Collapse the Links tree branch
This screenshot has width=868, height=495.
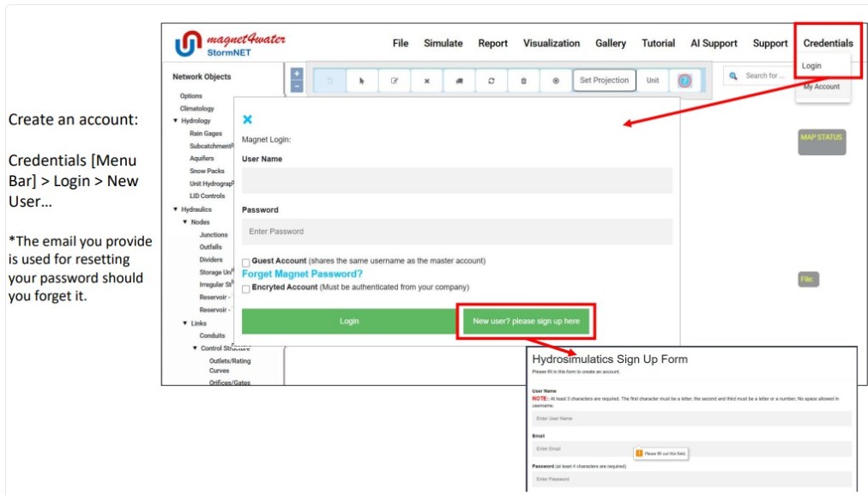click(x=185, y=323)
